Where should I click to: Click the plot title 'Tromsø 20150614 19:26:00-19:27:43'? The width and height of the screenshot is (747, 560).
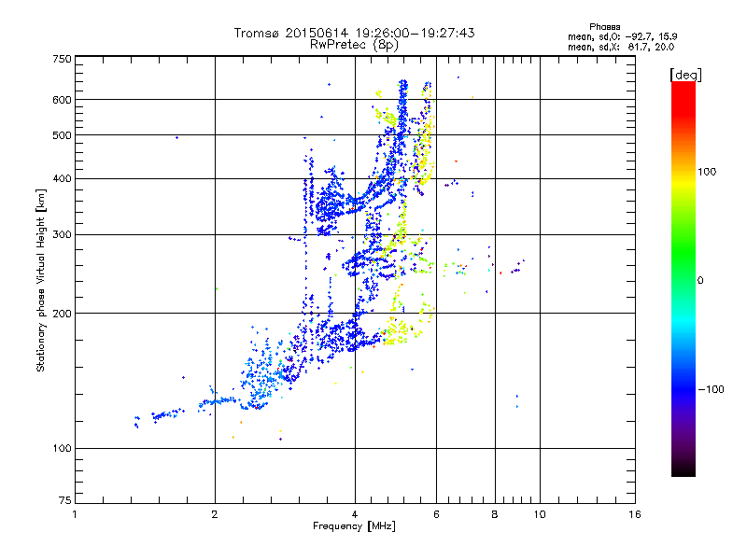pyautogui.click(x=354, y=33)
